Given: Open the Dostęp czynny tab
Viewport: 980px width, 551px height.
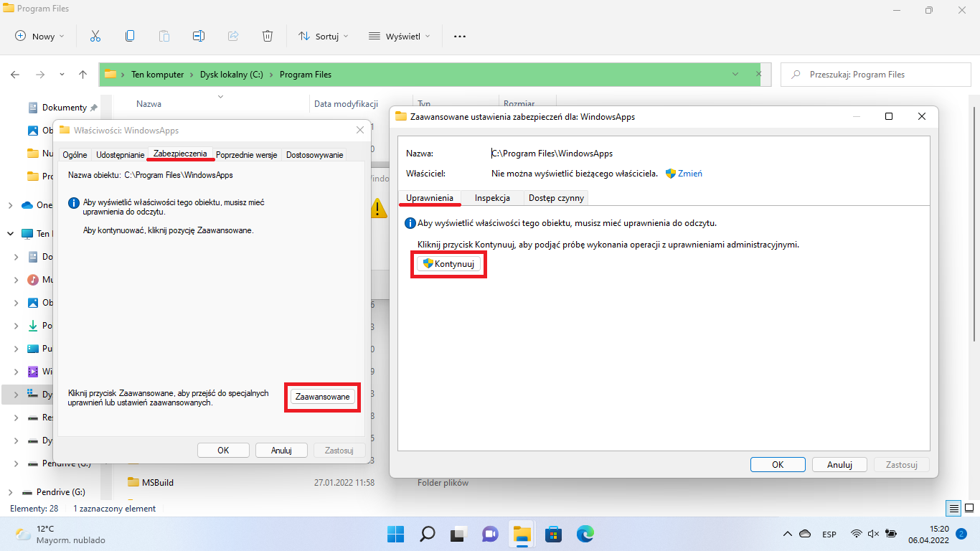Looking at the screenshot, I should (556, 198).
